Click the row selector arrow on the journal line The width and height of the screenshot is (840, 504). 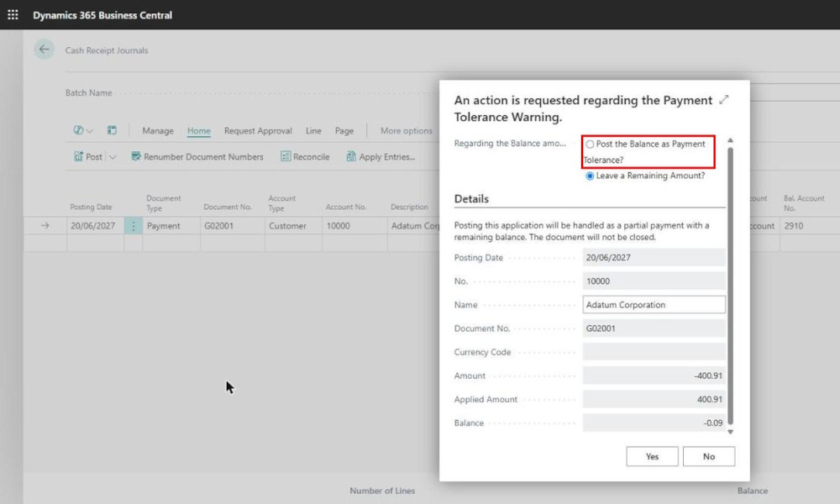(x=45, y=226)
